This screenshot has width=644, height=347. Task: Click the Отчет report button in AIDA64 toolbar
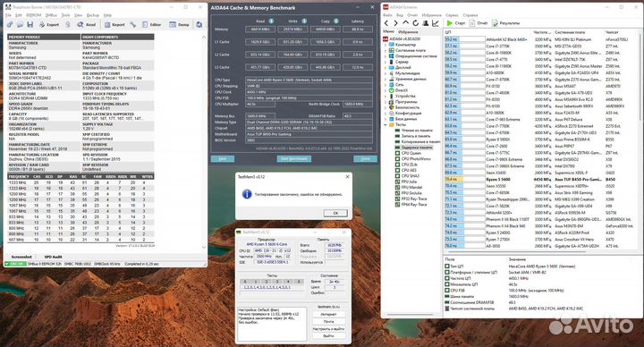[479, 23]
